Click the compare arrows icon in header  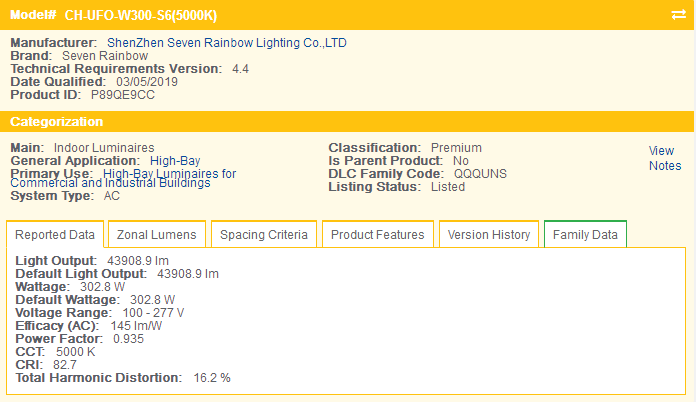pyautogui.click(x=678, y=15)
